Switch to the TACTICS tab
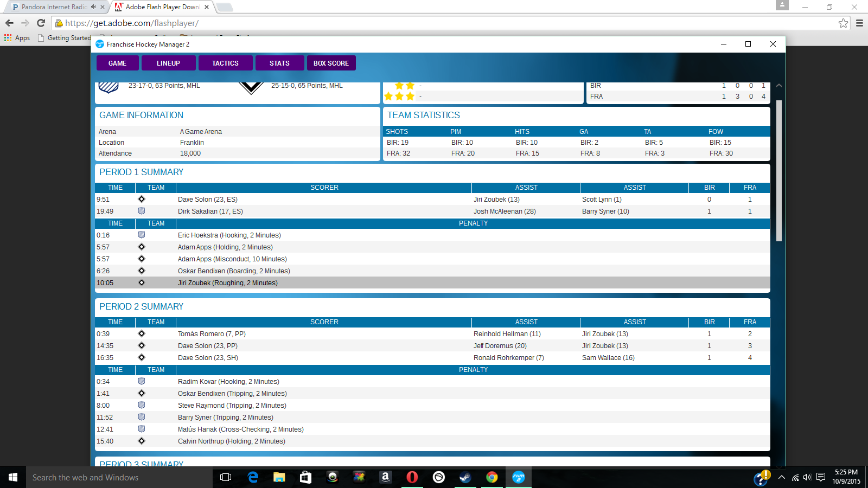868x488 pixels. 225,63
